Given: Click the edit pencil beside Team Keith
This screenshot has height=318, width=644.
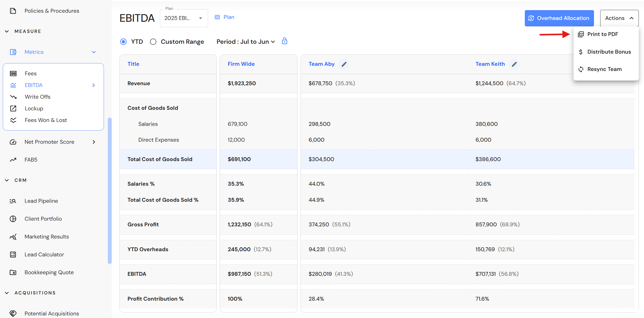Looking at the screenshot, I should (514, 64).
